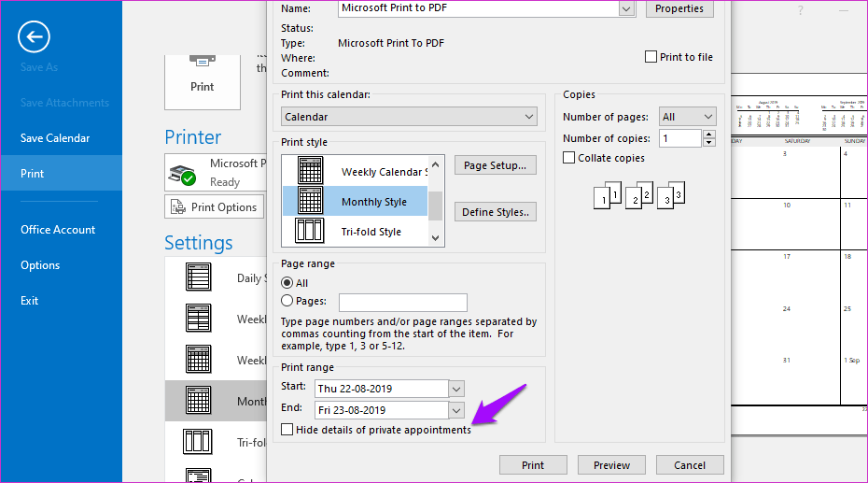
Task: Choose Monthly Style in Print style list
Action: tap(355, 201)
